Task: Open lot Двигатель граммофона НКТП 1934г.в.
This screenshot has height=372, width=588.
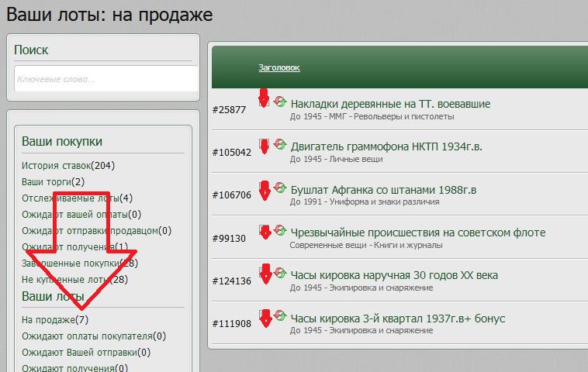Action: point(386,146)
